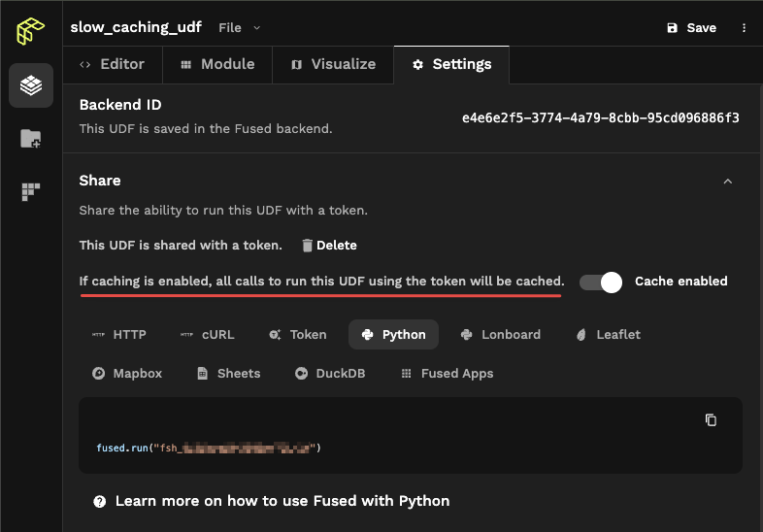Screen dimensions: 763x532
Task: Toggle the Cache enabled switch
Action: pyautogui.click(x=601, y=283)
